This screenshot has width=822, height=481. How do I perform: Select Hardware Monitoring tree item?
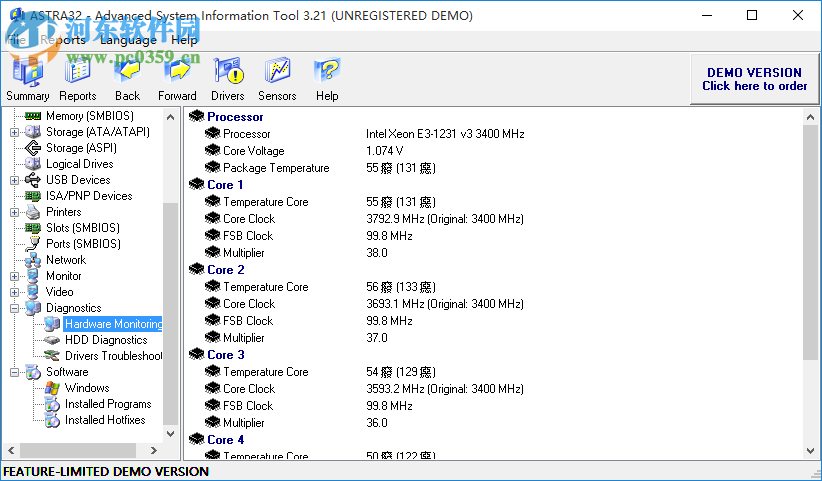point(113,324)
